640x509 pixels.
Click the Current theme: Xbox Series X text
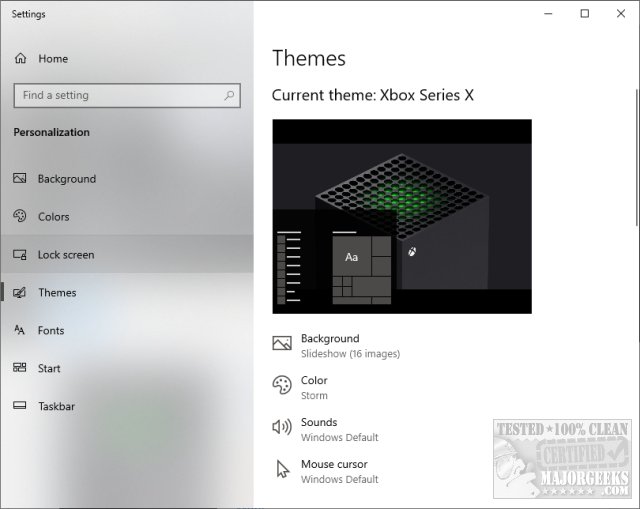[373, 95]
